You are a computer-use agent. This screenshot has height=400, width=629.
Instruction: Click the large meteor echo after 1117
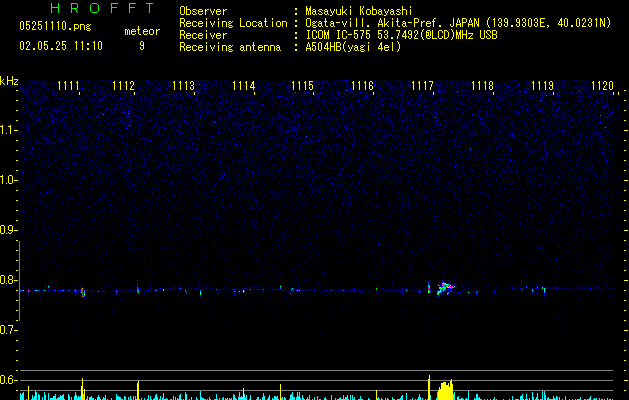(445, 288)
